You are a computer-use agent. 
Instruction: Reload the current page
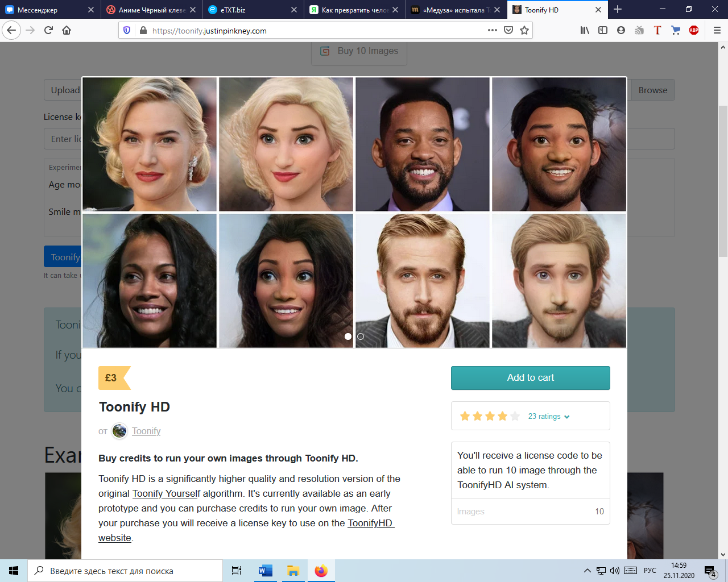pyautogui.click(x=48, y=31)
